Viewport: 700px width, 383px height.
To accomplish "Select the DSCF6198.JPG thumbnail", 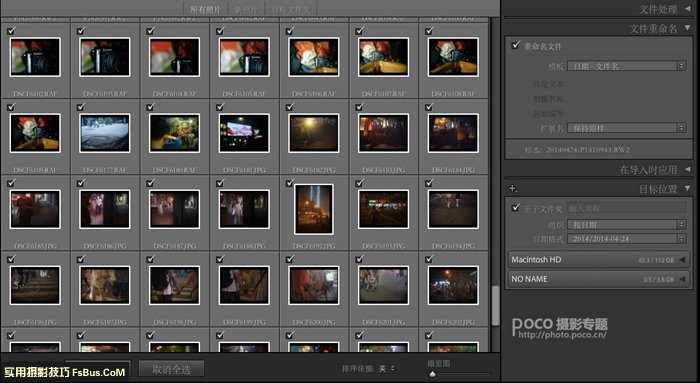I will pos(175,285).
